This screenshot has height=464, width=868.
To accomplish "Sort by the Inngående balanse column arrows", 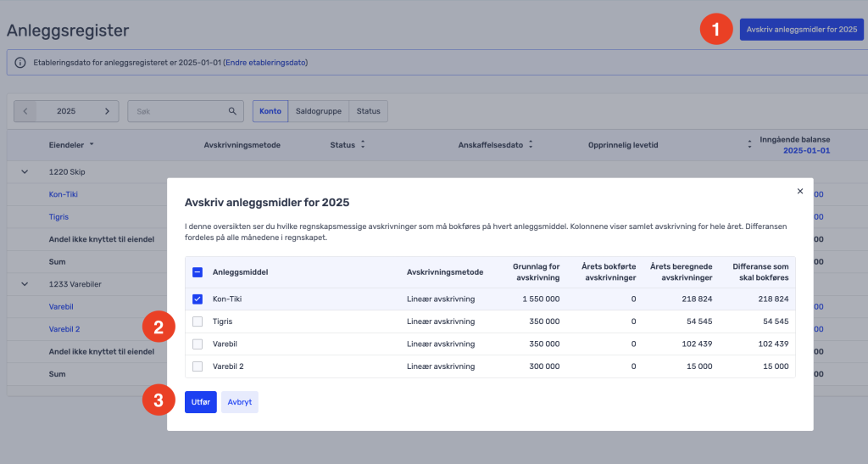I will 749,144.
